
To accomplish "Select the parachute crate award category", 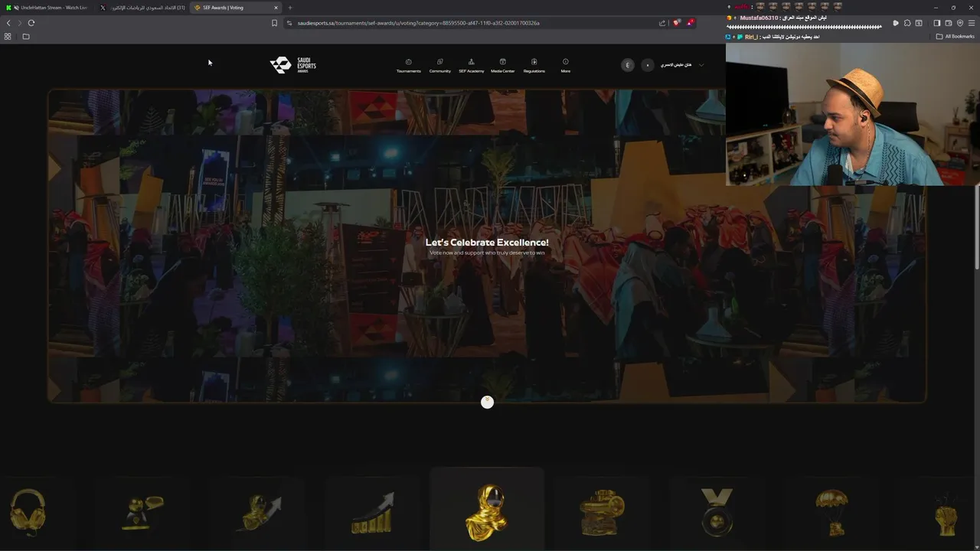I will 831,512.
